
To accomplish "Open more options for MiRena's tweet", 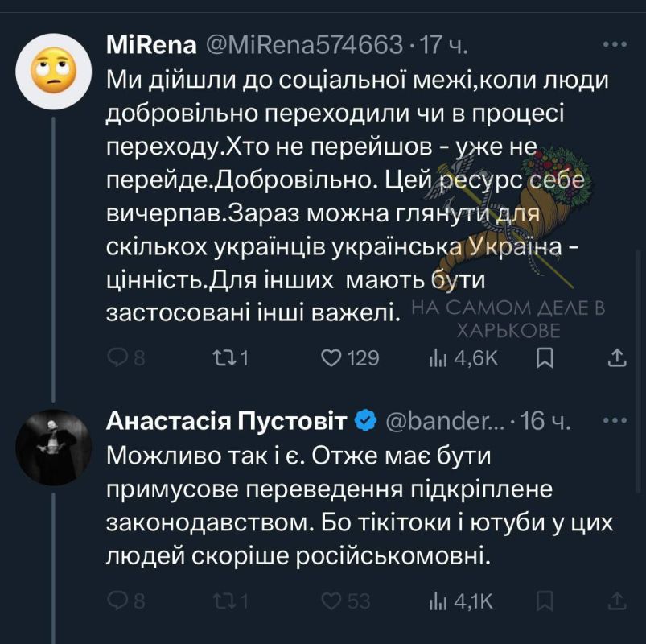I will pyautogui.click(x=614, y=44).
